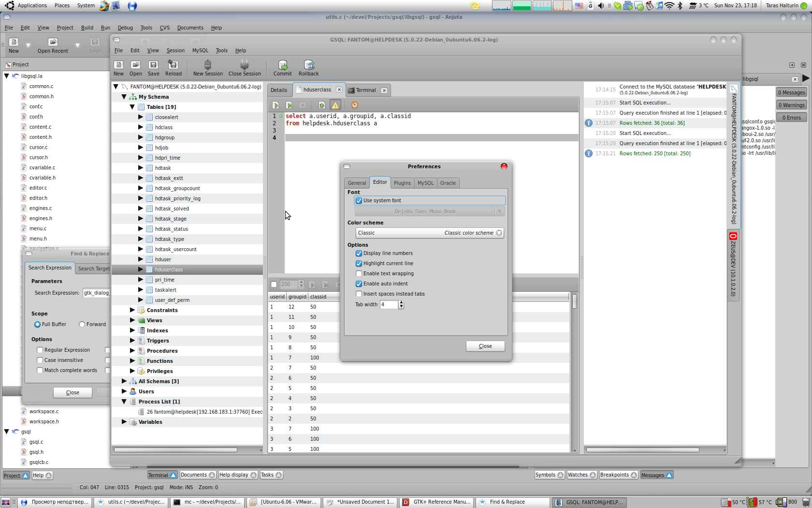
Task: Click the Anjuta New file icon
Action: [x=14, y=42]
